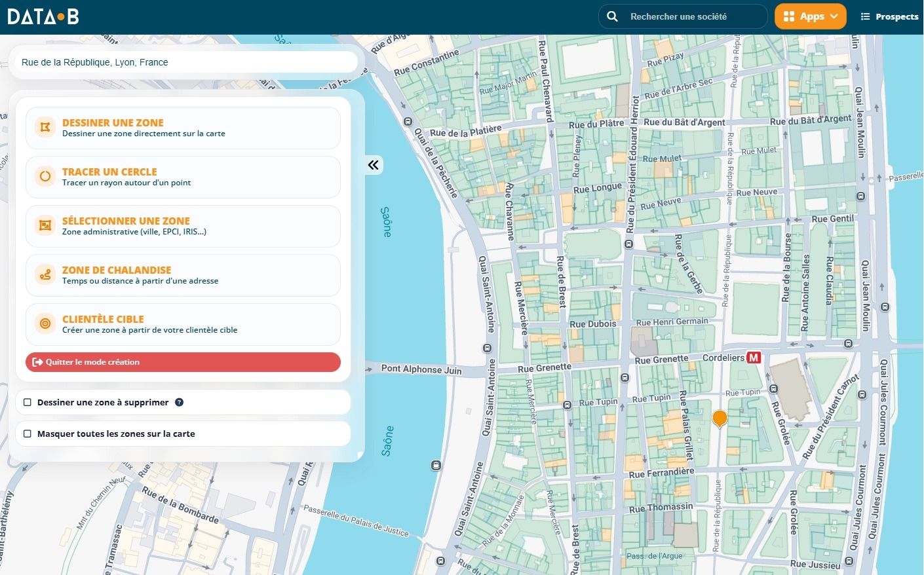
Task: Click the exit arrow icon in Quitter button
Action: click(x=37, y=362)
